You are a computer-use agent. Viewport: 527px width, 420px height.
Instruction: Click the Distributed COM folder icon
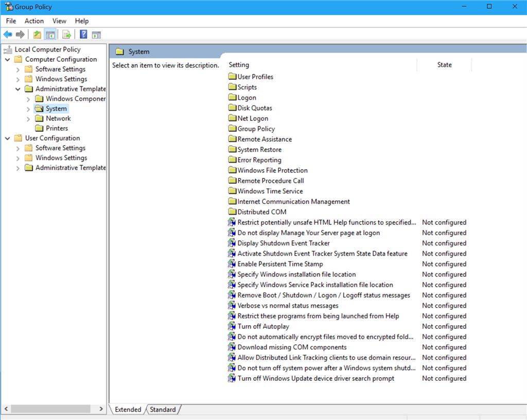click(x=232, y=212)
